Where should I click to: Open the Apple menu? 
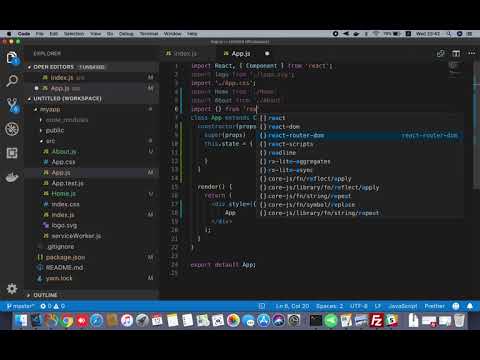[9, 34]
